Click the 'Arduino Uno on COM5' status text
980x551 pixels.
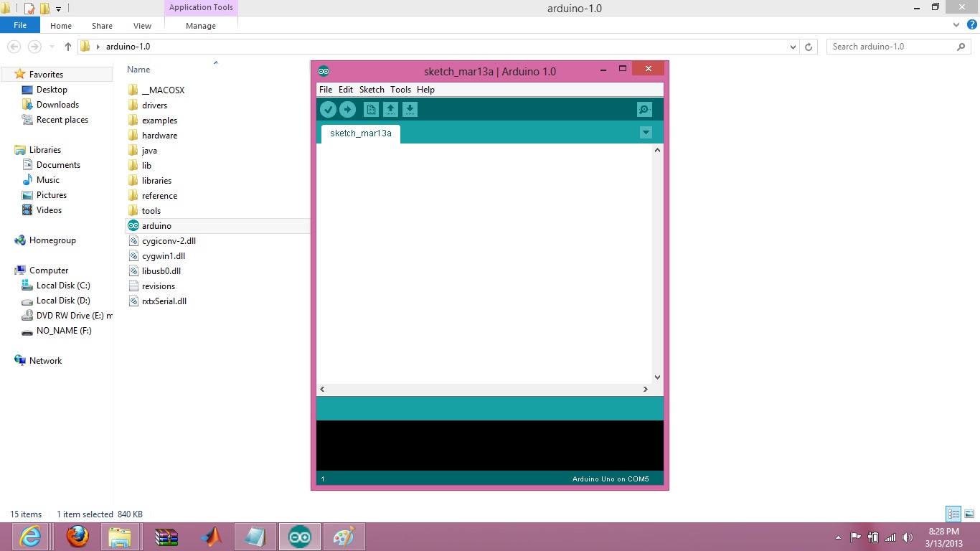pos(611,479)
